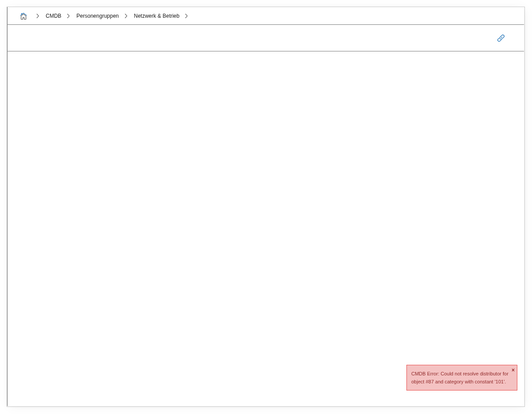This screenshot has width=532, height=414.
Task: Click the blank toolbar strip left of link icon
Action: point(248,38)
